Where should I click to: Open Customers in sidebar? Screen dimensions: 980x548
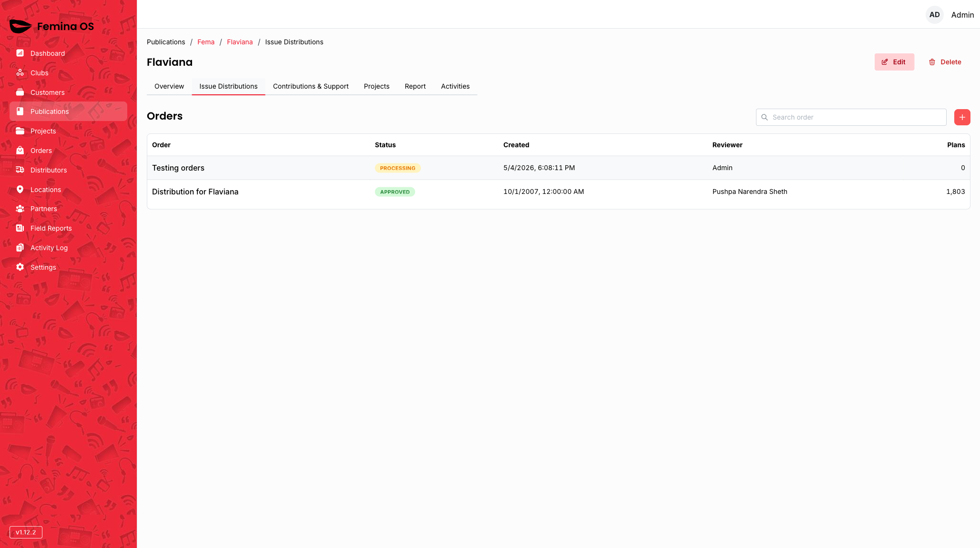tap(68, 92)
